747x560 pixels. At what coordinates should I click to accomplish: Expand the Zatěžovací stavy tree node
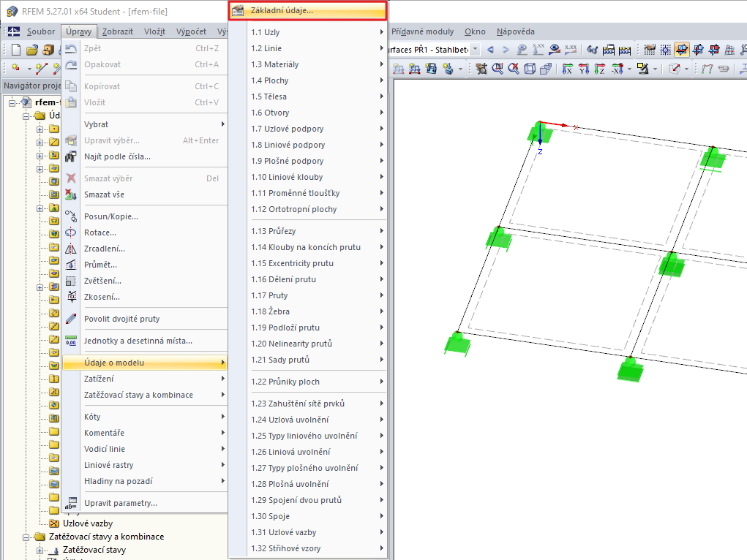[x=40, y=550]
